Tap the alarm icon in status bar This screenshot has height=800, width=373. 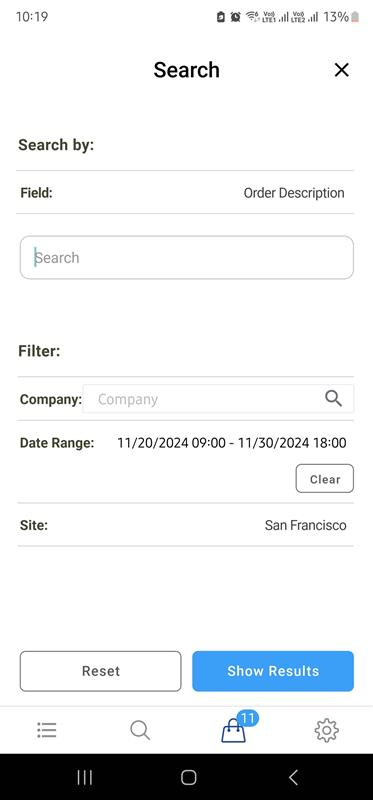click(x=235, y=17)
